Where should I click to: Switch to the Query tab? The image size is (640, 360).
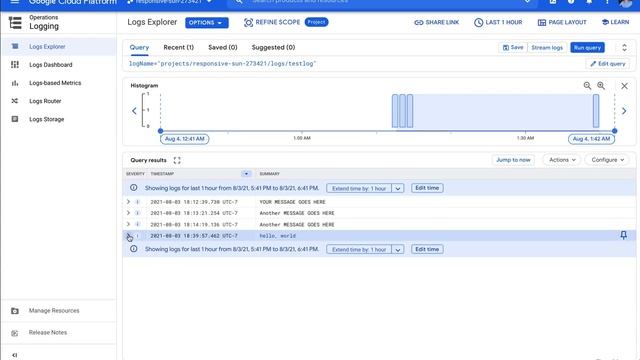(x=139, y=47)
